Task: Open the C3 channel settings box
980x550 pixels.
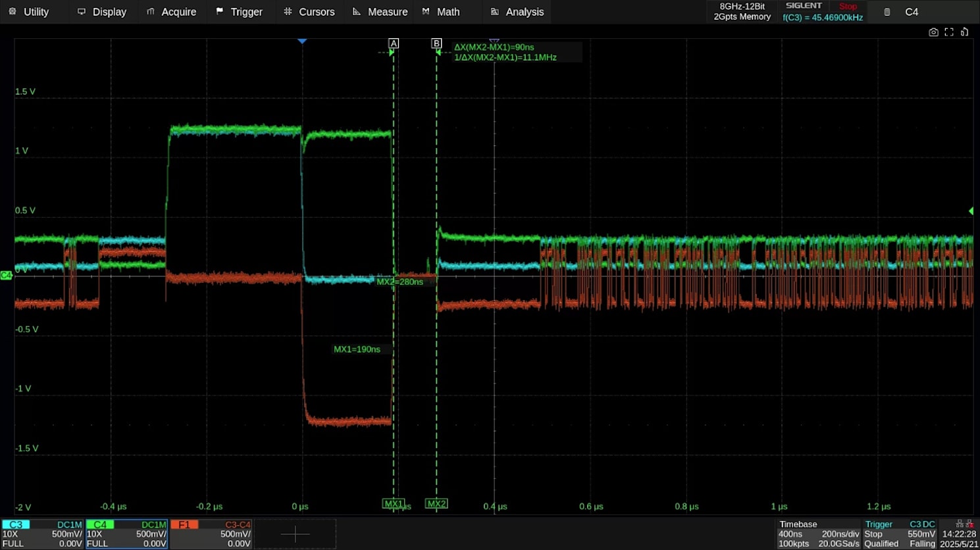Action: click(x=42, y=534)
